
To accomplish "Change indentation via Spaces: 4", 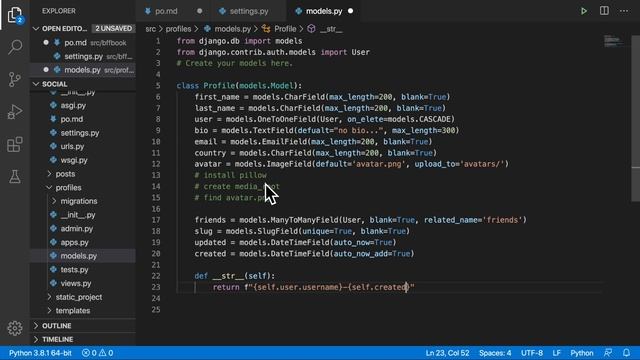I will coord(495,353).
